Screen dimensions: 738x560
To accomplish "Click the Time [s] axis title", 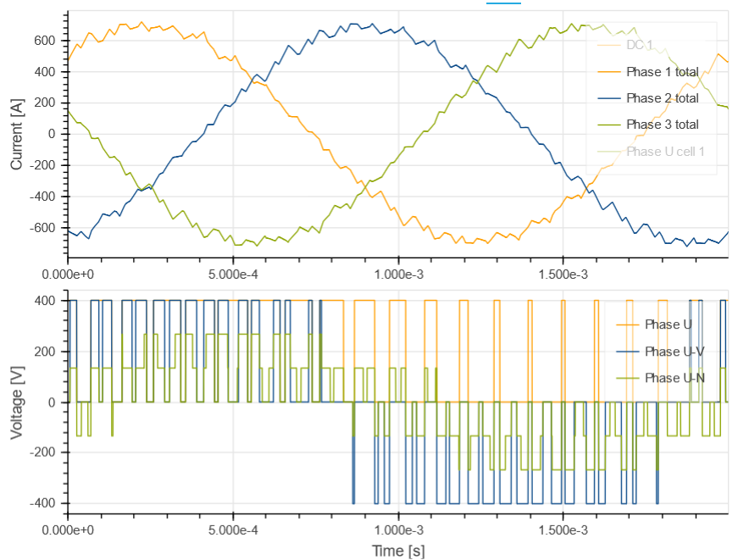I will (x=398, y=551).
